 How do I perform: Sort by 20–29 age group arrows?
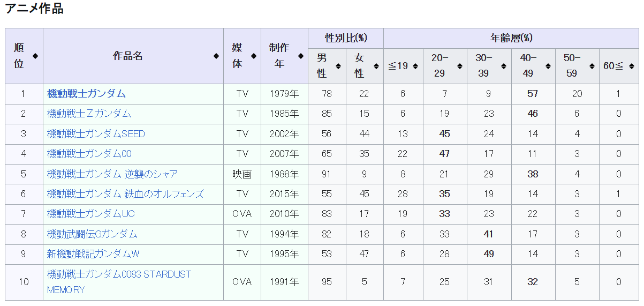(460, 66)
